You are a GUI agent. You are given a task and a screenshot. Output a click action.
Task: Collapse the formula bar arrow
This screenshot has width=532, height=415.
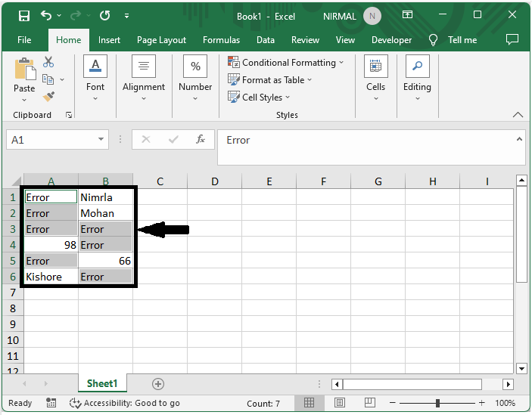click(519, 139)
